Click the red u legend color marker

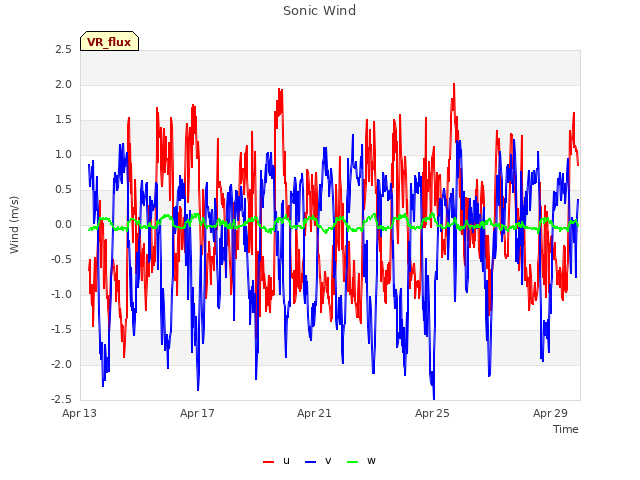(269, 462)
